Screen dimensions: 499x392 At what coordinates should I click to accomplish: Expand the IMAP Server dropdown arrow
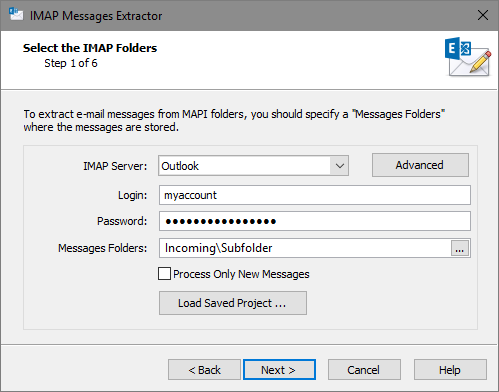pos(339,166)
